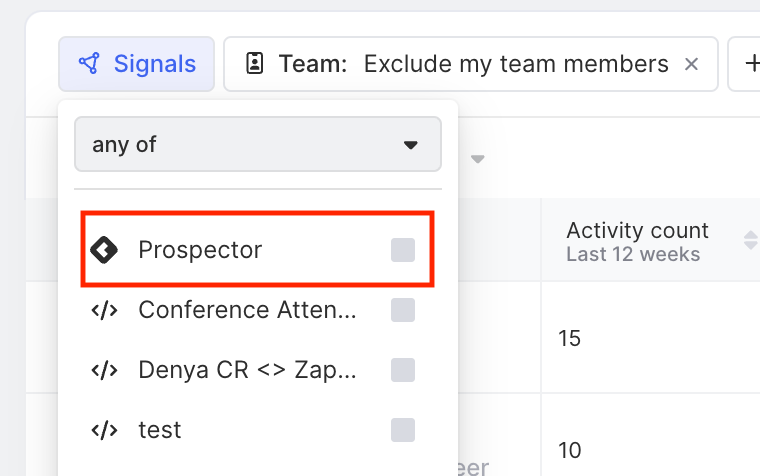
Task: Open Team: Exclude my team members filter
Action: click(470, 65)
